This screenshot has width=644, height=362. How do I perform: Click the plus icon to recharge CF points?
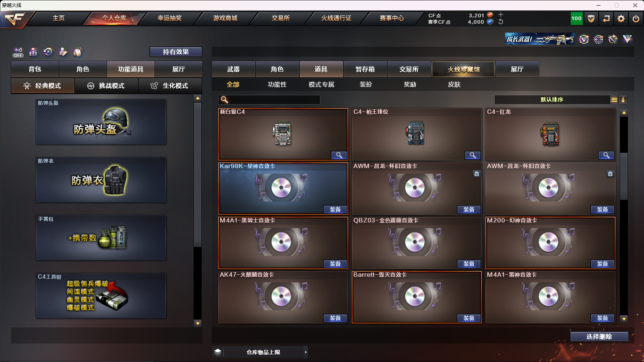pos(501,15)
